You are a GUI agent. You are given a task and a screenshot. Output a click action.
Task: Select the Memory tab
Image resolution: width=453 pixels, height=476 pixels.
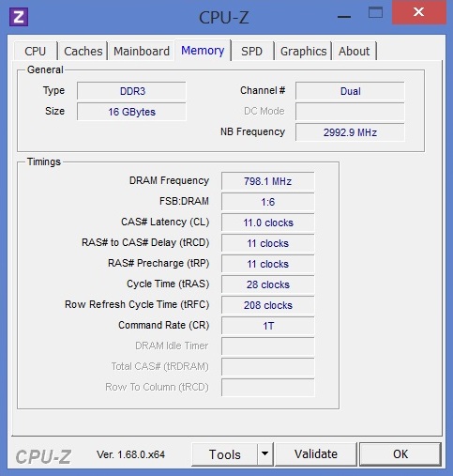click(203, 51)
